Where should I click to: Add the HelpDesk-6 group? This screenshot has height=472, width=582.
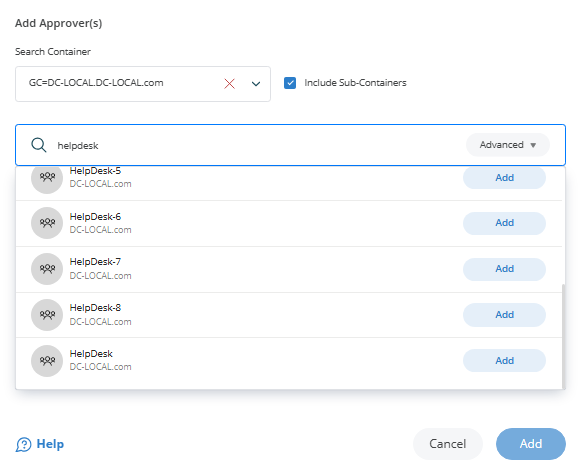(x=504, y=223)
